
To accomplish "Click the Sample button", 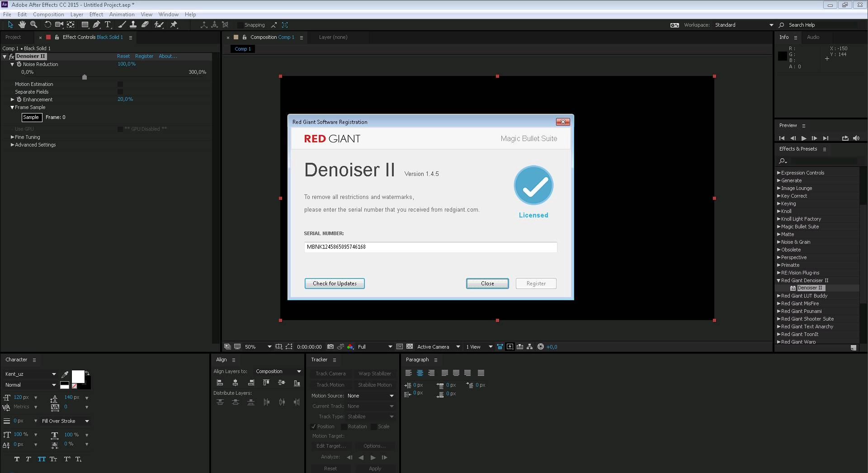I will point(31,118).
